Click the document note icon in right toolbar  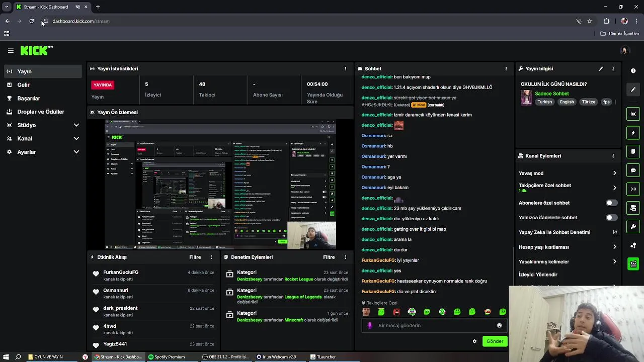[x=633, y=151]
